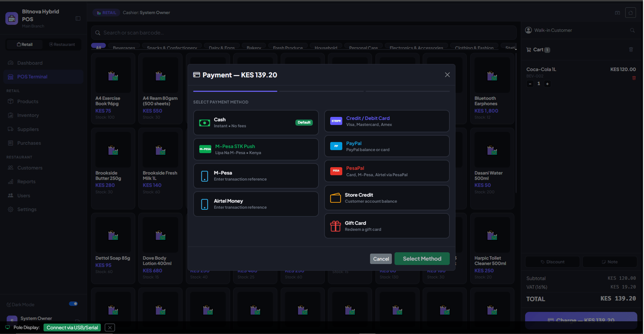Select Store Credit wallet icon
This screenshot has width=644, height=334.
coord(335,198)
